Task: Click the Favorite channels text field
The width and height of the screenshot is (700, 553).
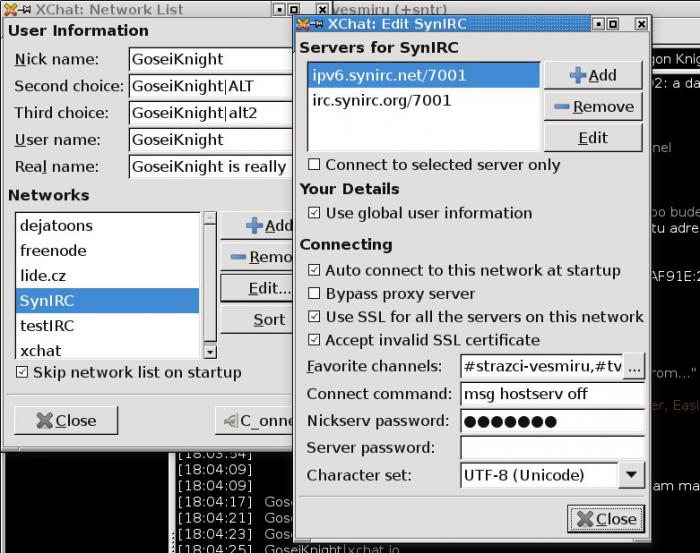Action: (541, 366)
